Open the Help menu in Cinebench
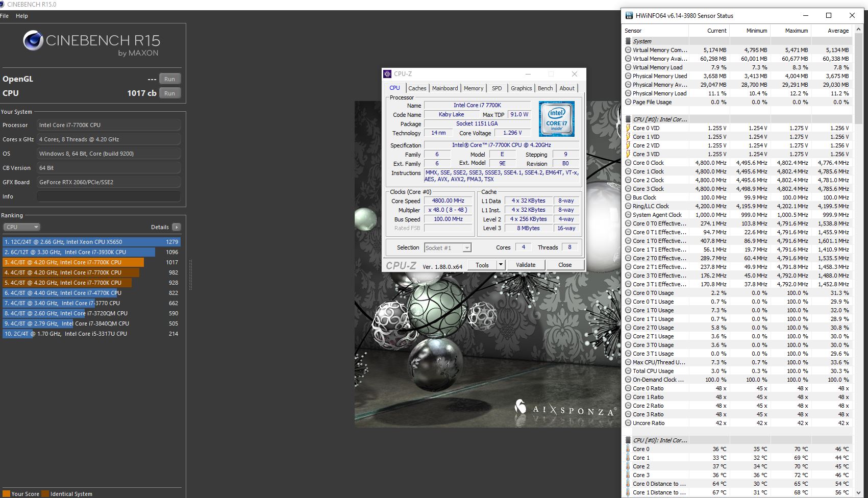868x498 pixels. click(x=22, y=16)
